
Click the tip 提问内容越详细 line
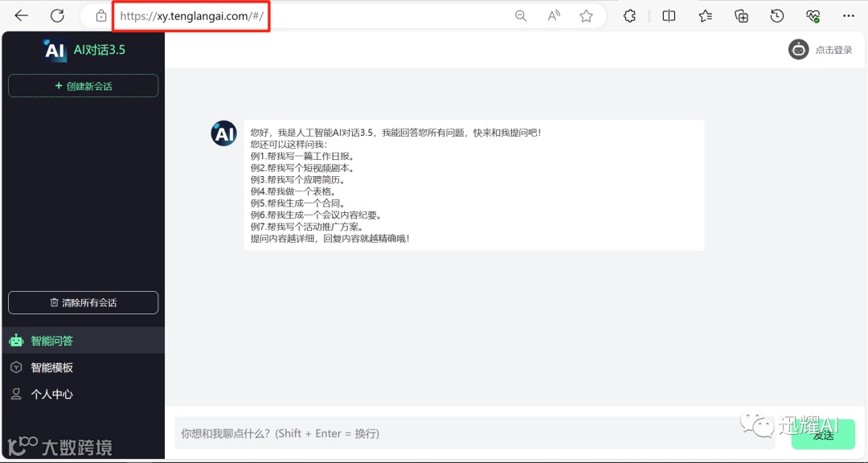pos(330,239)
